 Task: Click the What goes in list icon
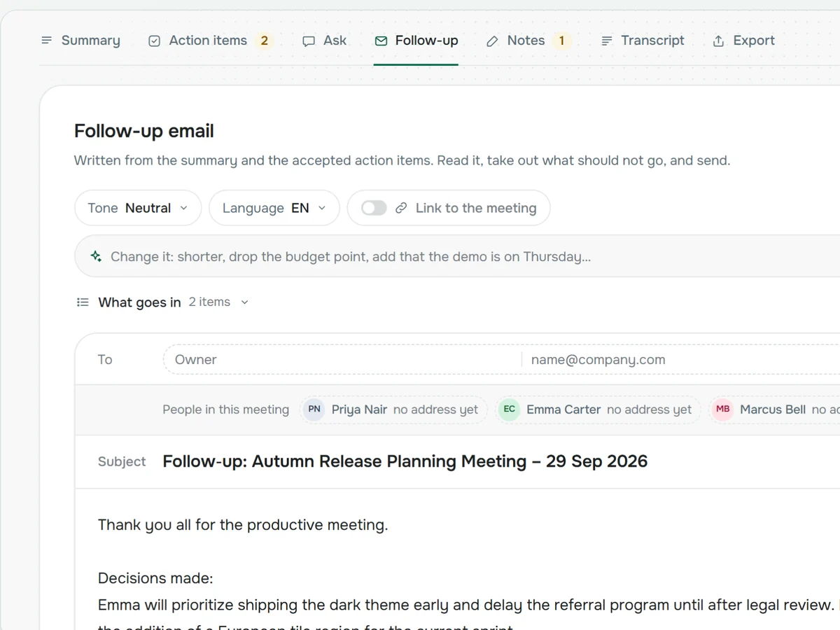83,302
